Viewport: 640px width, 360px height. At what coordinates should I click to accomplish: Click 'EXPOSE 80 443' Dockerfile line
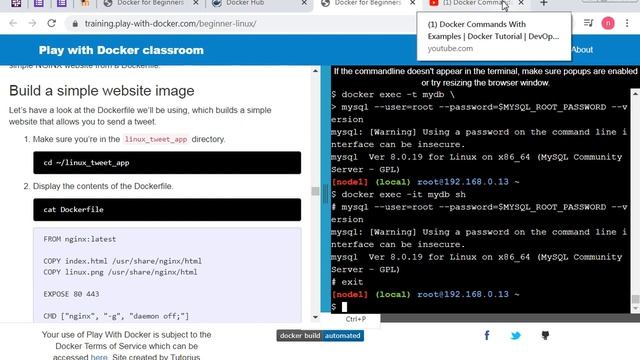click(x=71, y=294)
